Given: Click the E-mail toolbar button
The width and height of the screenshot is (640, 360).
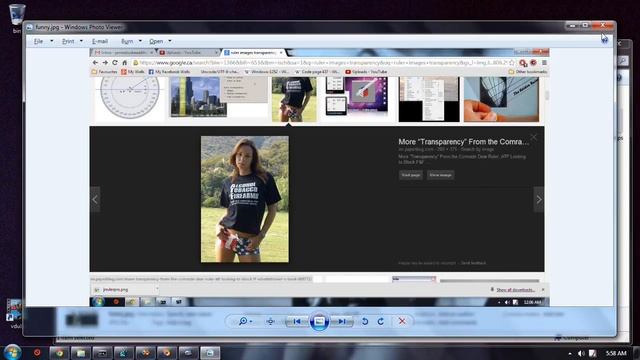Looking at the screenshot, I should pyautogui.click(x=100, y=41).
